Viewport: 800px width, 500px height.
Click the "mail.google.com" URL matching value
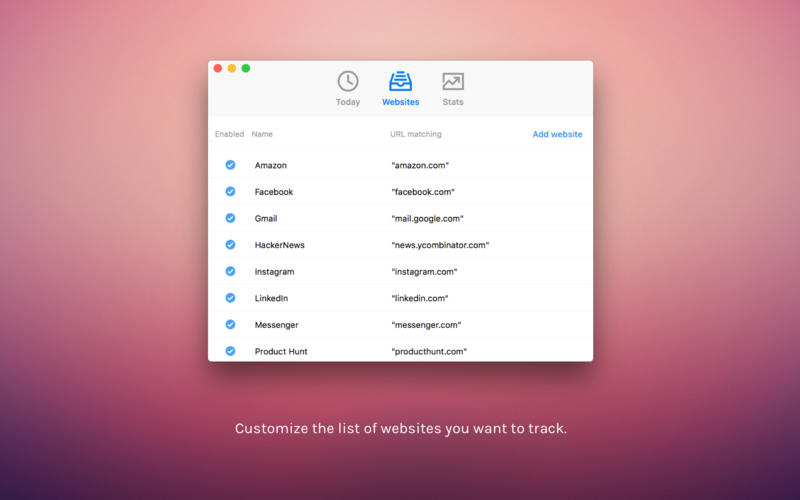[428, 218]
